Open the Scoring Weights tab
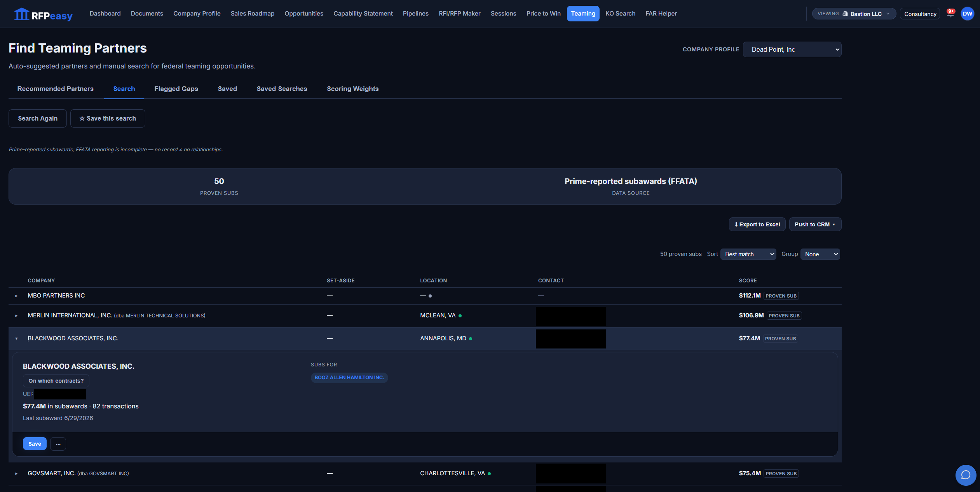980x492 pixels. pyautogui.click(x=352, y=89)
